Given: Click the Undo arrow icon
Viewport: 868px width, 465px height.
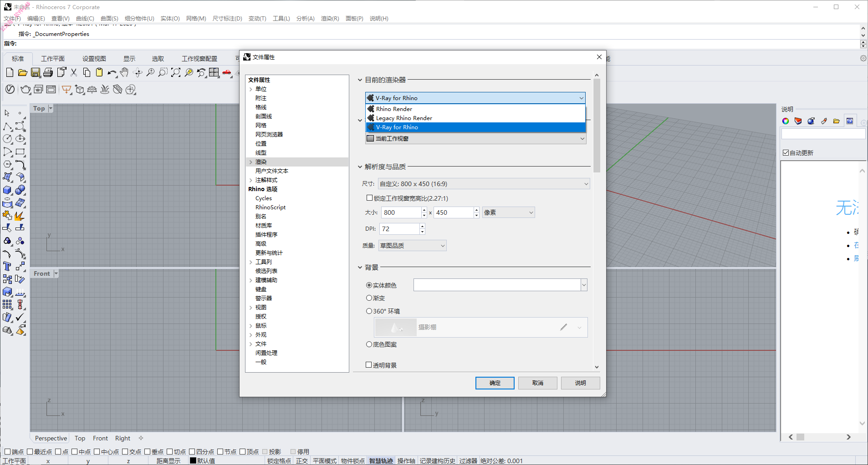Looking at the screenshot, I should point(112,73).
